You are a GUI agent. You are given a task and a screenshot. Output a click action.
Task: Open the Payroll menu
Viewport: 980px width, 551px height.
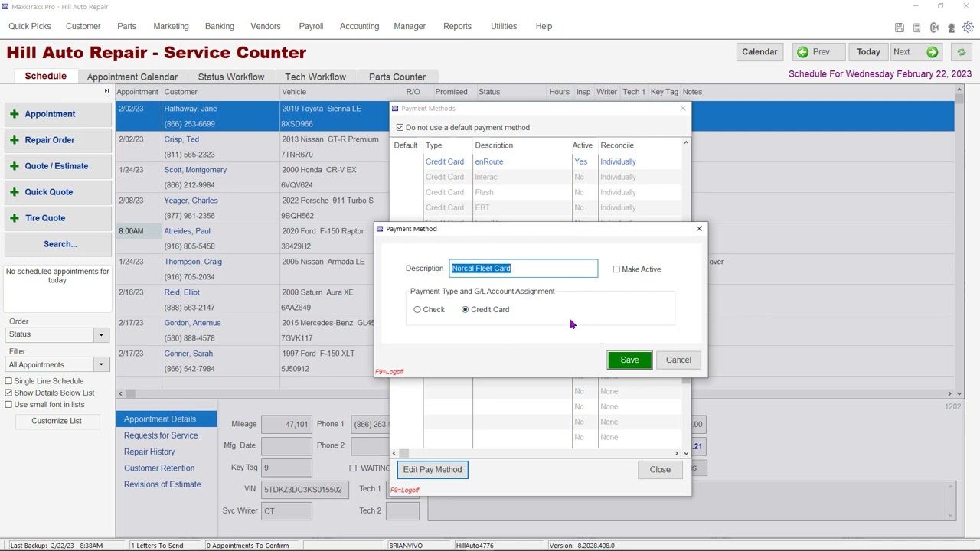[311, 26]
